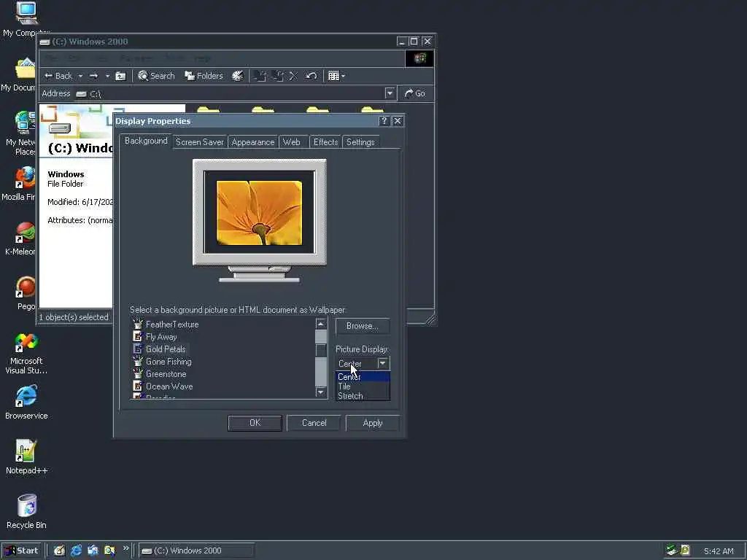
Task: Click the History toolbar icon
Action: [x=237, y=76]
